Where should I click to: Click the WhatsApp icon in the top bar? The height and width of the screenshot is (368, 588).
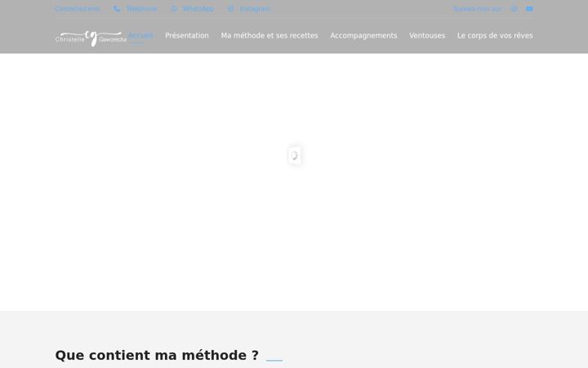[174, 9]
